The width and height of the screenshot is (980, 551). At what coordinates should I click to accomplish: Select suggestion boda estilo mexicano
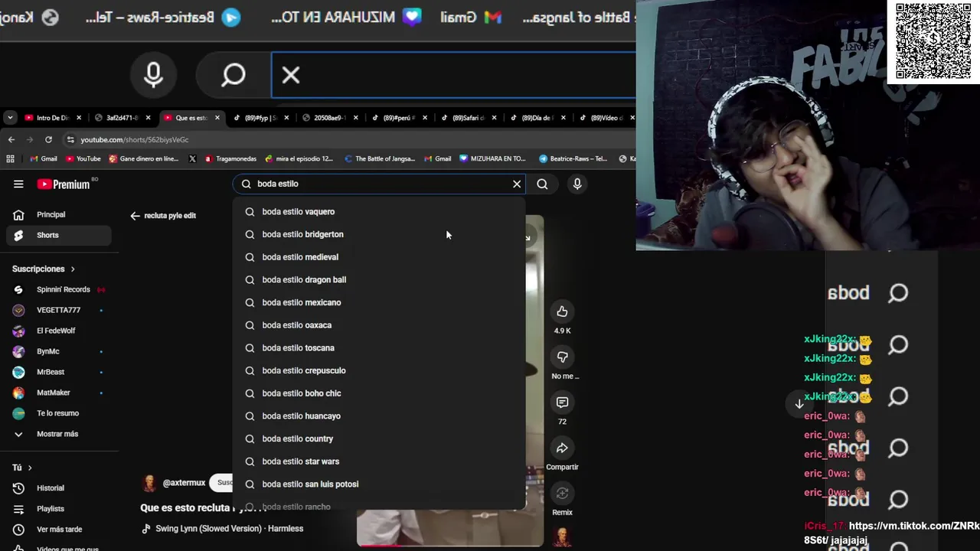click(380, 302)
